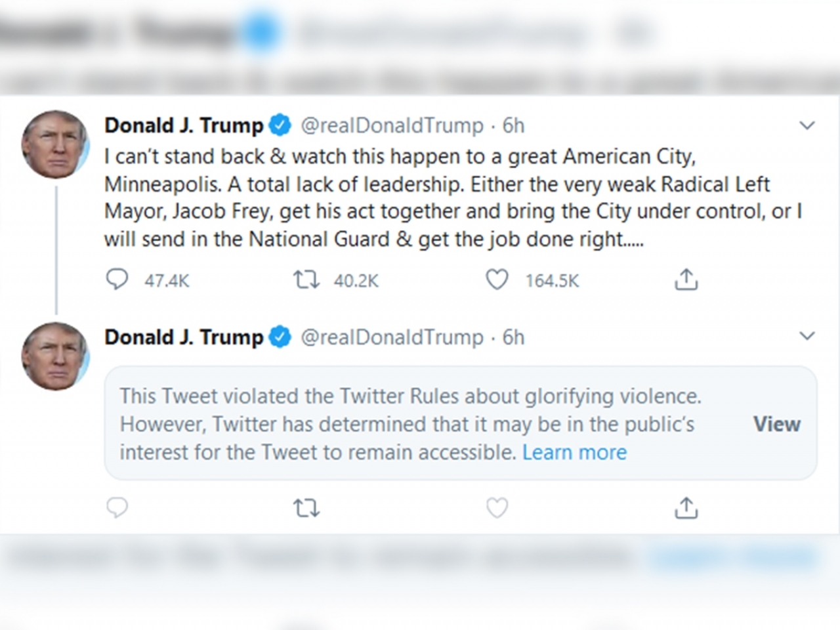840x630 pixels.
Task: Reply to the Minneapolis tweet
Action: pyautogui.click(x=117, y=280)
